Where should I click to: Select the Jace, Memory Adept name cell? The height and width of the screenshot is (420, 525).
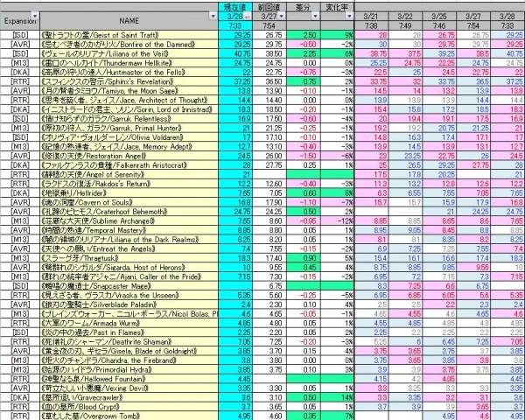click(x=129, y=147)
